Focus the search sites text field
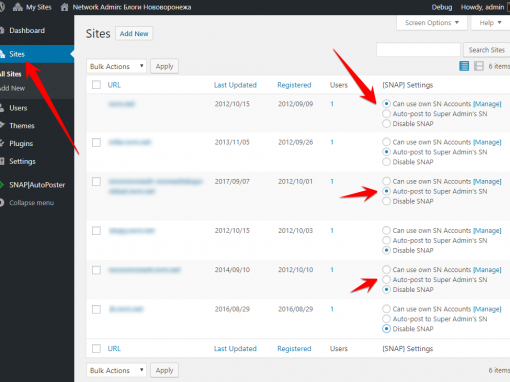Screen dimensions: 510x382 [418, 50]
